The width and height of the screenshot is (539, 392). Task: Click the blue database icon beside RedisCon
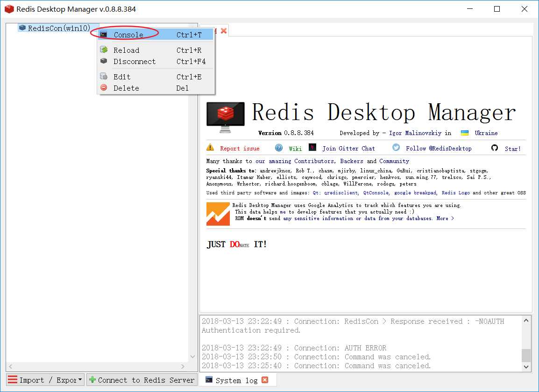pyautogui.click(x=22, y=28)
